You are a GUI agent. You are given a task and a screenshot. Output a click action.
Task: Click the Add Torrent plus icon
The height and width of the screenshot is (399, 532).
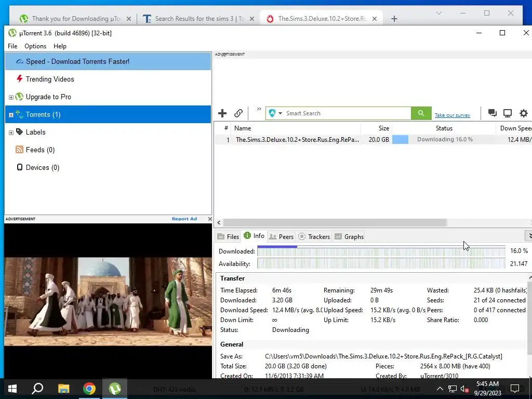tap(222, 113)
